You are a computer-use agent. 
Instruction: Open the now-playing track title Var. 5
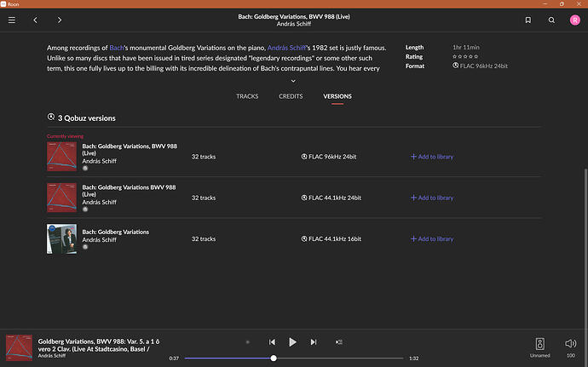99,345
